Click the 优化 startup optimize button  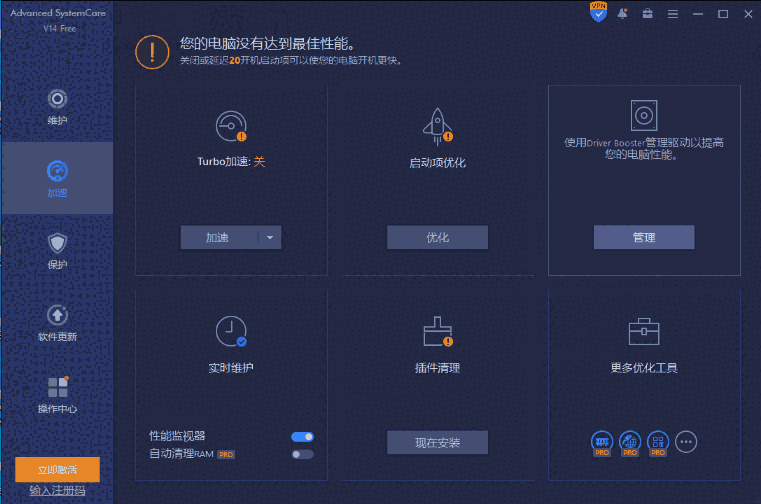point(437,237)
